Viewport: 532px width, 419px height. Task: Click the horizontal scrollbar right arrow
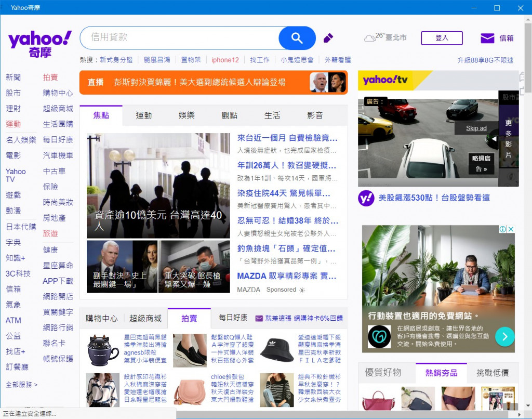click(520, 415)
